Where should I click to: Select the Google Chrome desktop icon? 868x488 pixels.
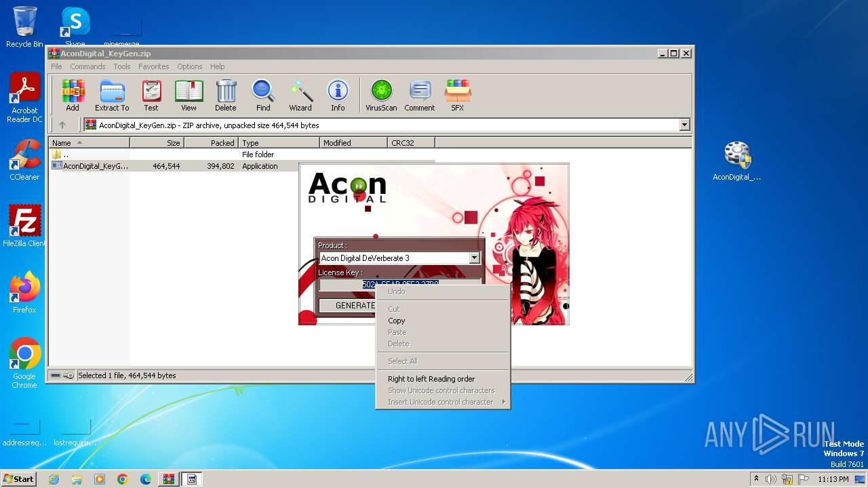(x=24, y=363)
